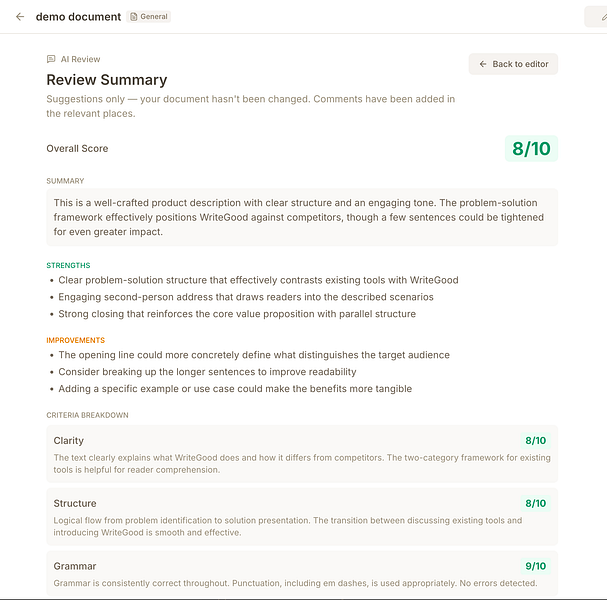Click the Strengths section label

tap(68, 266)
